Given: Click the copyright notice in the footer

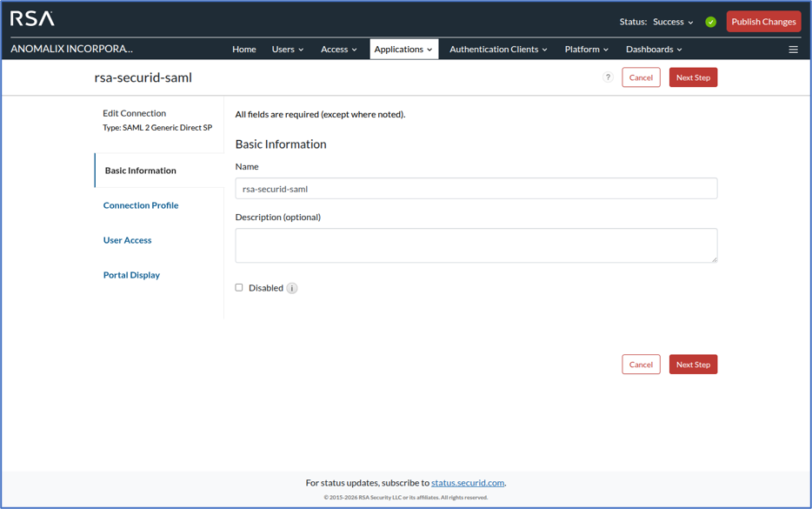Looking at the screenshot, I should pos(405,498).
